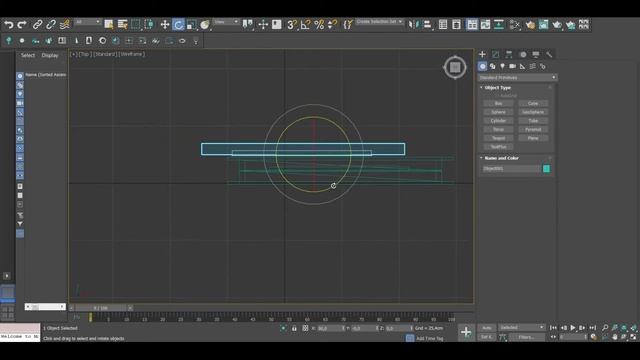Open the viewport [+] general menu
The height and width of the screenshot is (360, 640).
[x=73, y=54]
